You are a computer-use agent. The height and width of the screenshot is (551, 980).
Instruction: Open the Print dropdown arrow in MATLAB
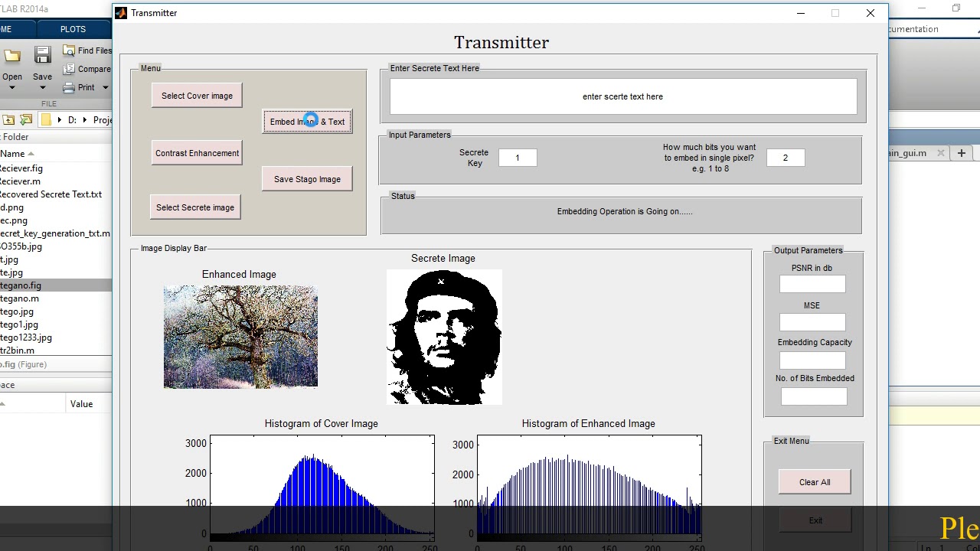click(106, 87)
